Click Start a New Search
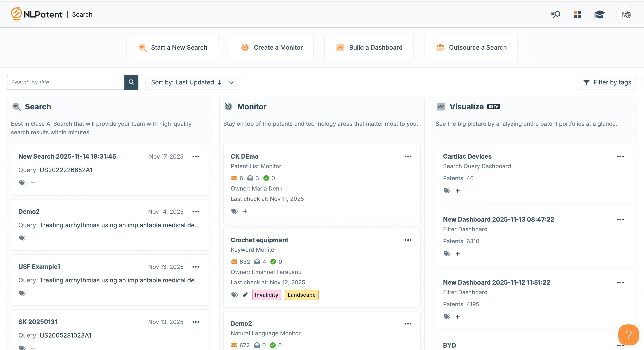This screenshot has height=350, width=644. [x=172, y=47]
